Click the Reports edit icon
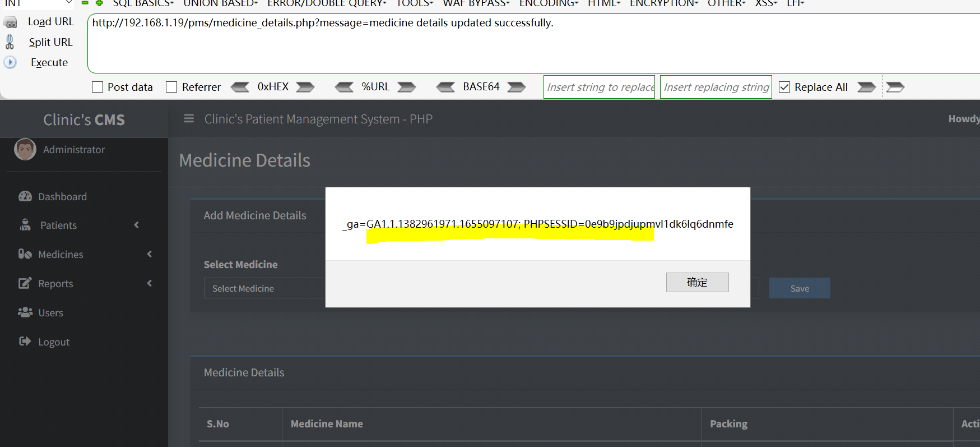 [25, 283]
